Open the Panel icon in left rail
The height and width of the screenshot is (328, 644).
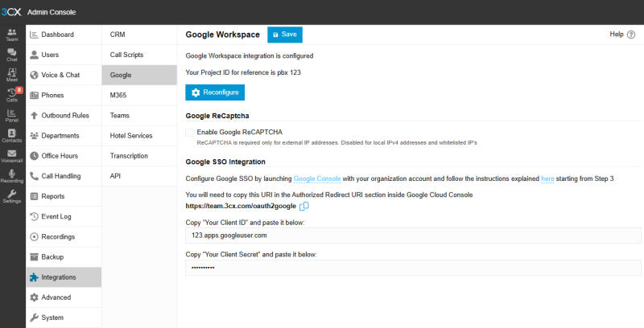[12, 115]
